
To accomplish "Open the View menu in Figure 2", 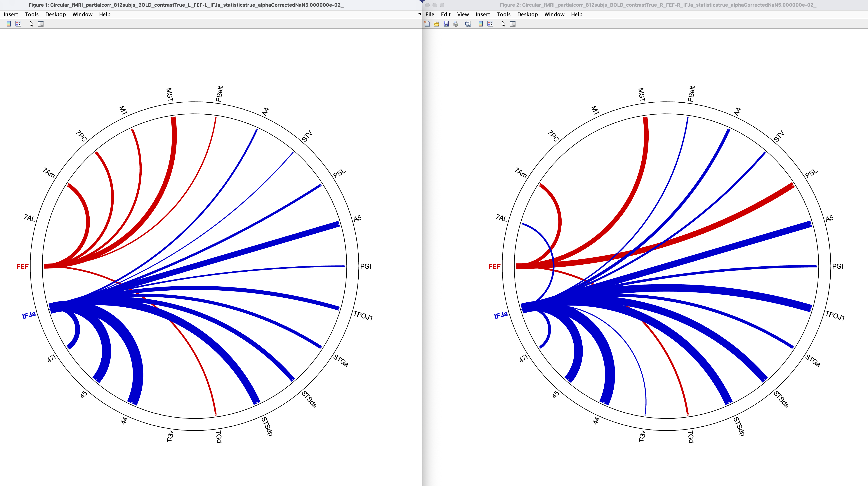I will point(463,14).
